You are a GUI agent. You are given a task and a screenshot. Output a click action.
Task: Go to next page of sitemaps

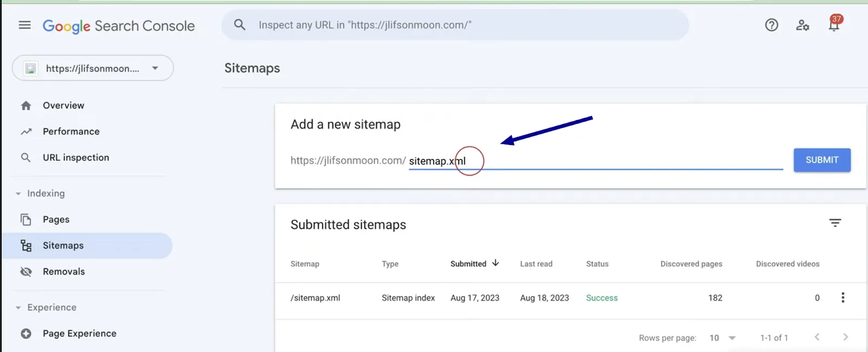coord(845,337)
